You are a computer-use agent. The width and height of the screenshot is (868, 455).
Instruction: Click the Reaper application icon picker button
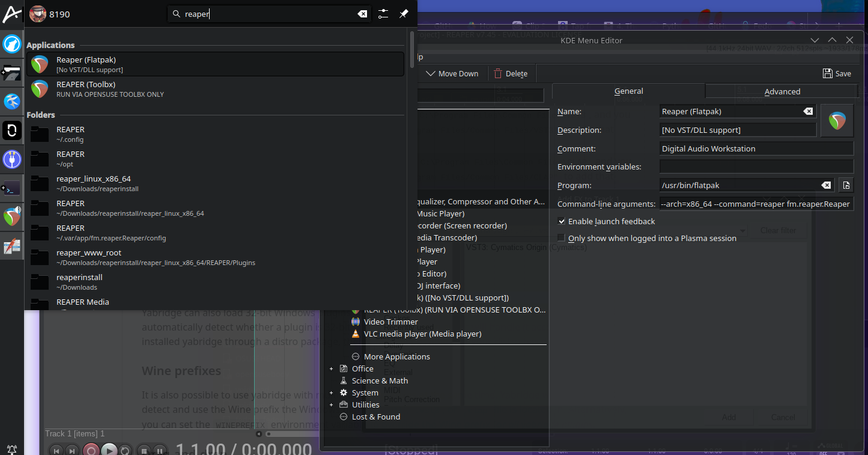(837, 121)
